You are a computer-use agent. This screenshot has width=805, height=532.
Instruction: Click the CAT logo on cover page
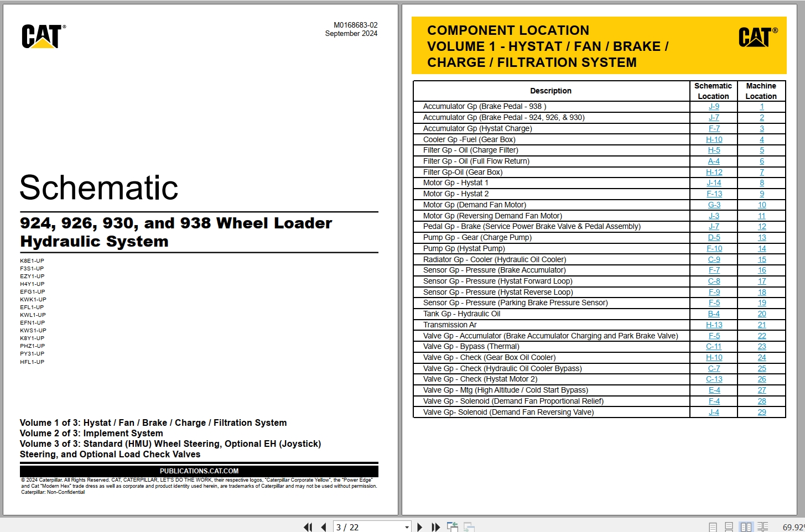44,36
